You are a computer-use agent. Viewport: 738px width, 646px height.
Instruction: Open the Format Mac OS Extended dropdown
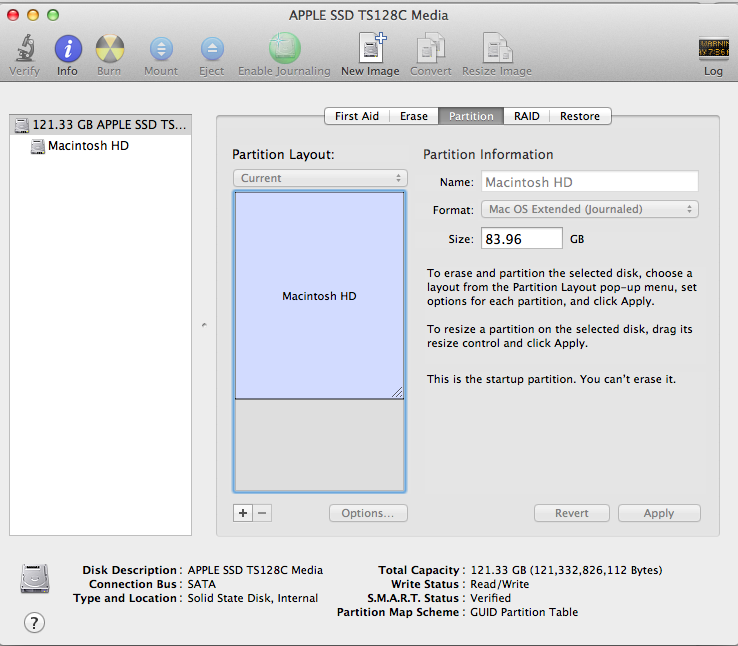tap(589, 209)
